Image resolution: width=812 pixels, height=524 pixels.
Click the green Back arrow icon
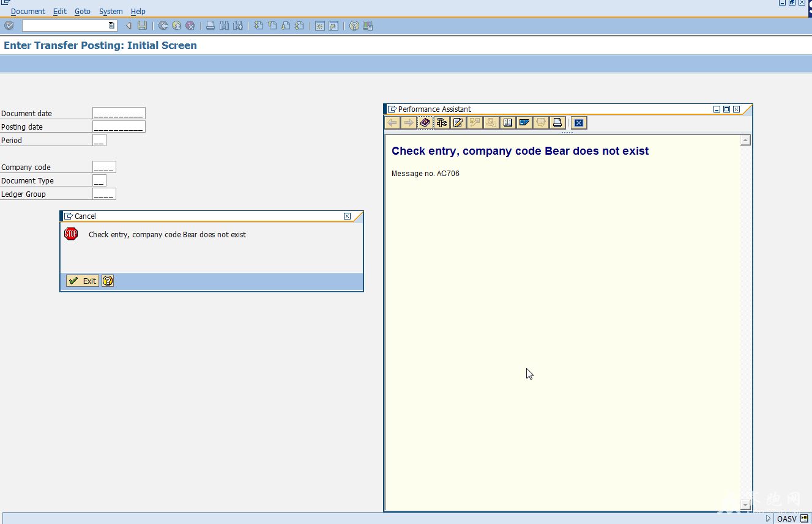pos(163,26)
